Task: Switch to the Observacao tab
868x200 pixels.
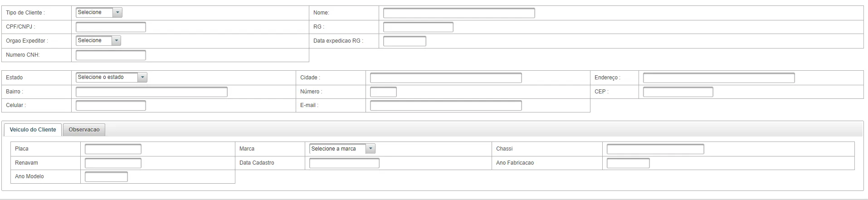Action: [84, 130]
